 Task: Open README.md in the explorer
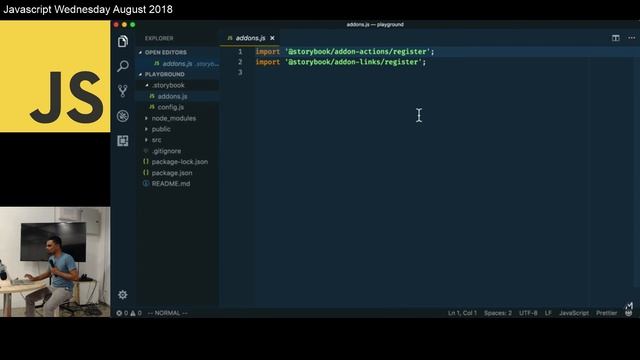171,184
